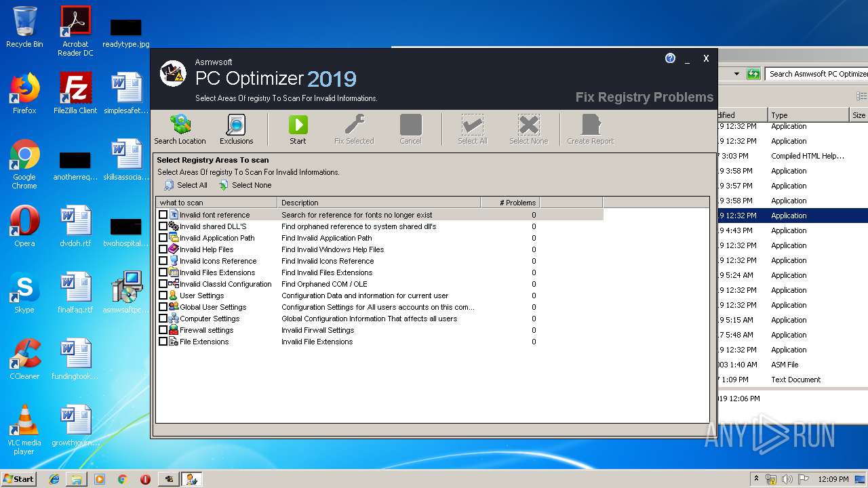Image resolution: width=868 pixels, height=488 pixels.
Task: Select 'Find Orphaned COM / OLE' description
Action: point(324,284)
